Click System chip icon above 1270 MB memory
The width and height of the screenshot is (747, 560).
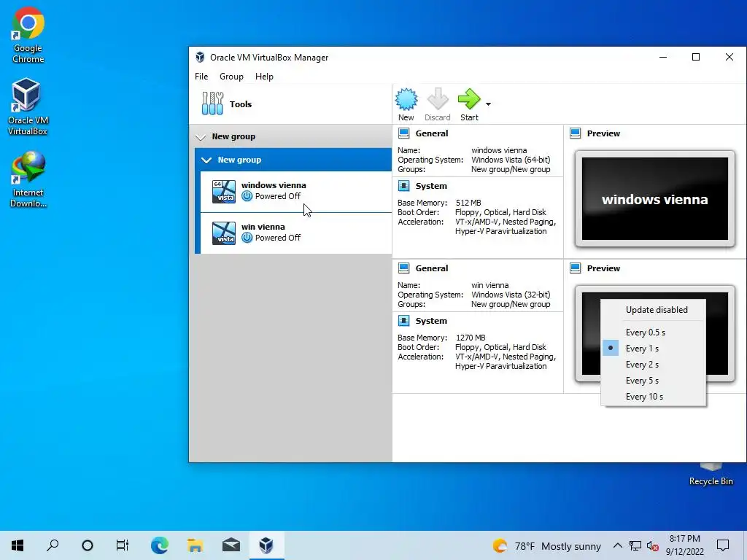point(404,321)
